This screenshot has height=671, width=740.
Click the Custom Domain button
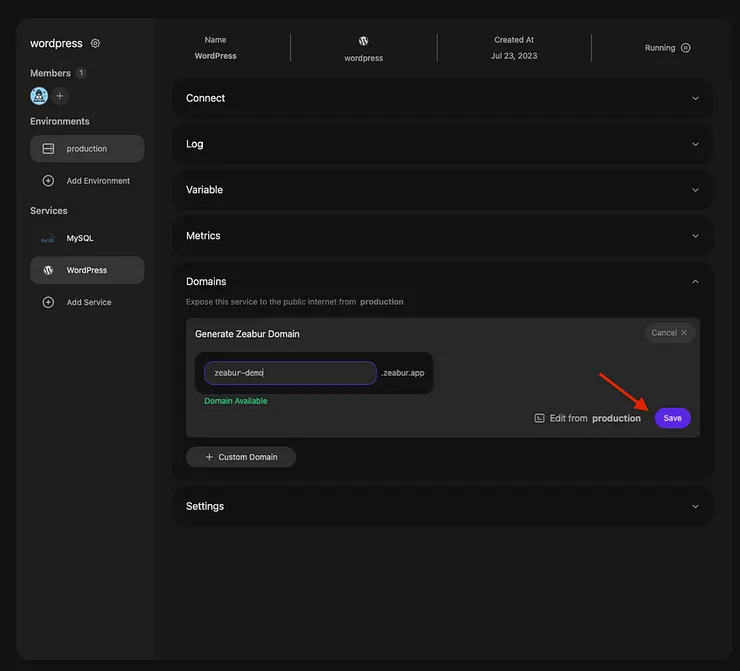(x=241, y=457)
